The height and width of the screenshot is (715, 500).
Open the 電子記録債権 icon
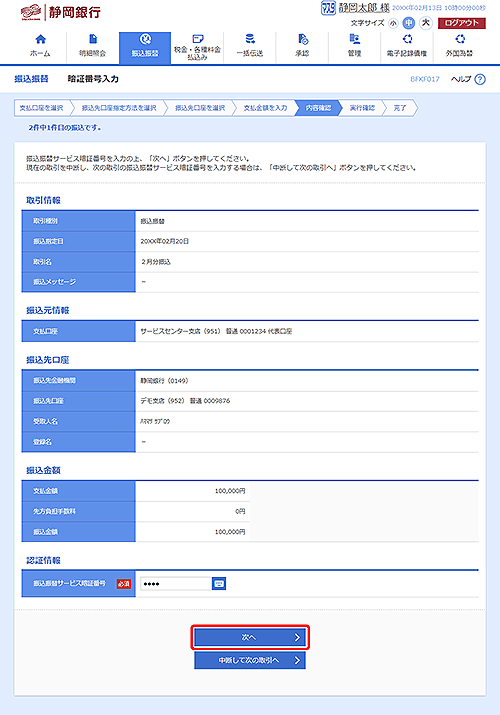(407, 39)
